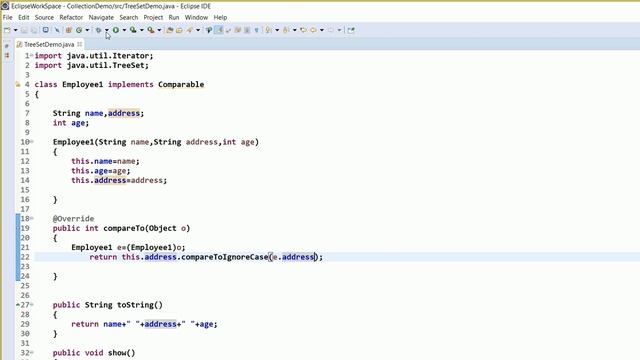Image resolution: width=640 pixels, height=360 pixels.
Task: Click the Search flashlight toolbar icon
Action: tap(189, 30)
